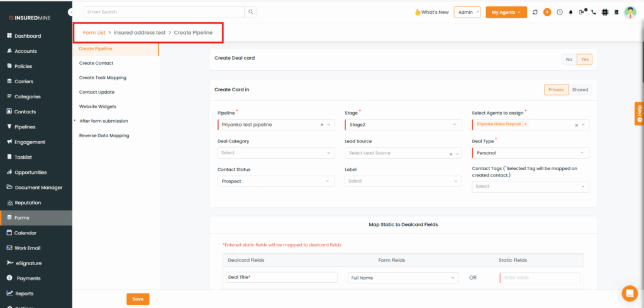This screenshot has width=644, height=308.
Task: Open the orange chat bubble widget
Action: 629,293
